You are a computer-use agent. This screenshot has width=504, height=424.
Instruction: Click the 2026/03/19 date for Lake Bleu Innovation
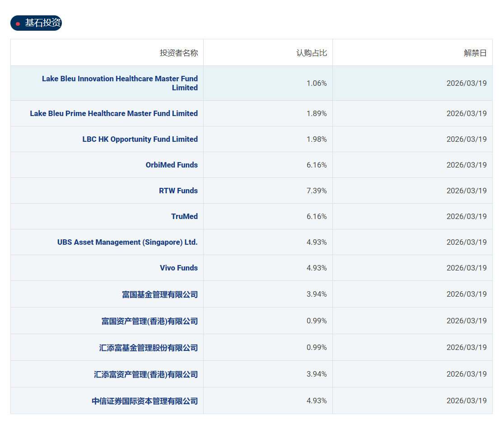(x=467, y=83)
